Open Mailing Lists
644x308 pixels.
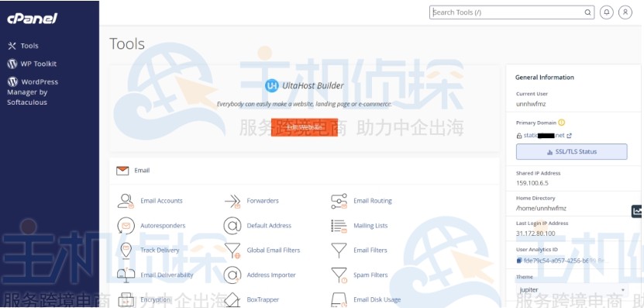[x=370, y=225]
